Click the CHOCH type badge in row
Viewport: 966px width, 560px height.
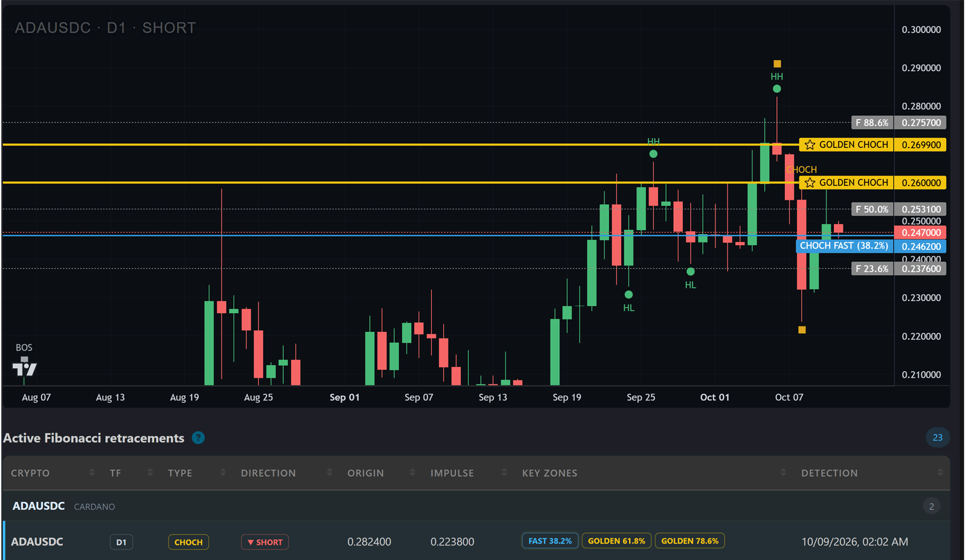point(188,542)
